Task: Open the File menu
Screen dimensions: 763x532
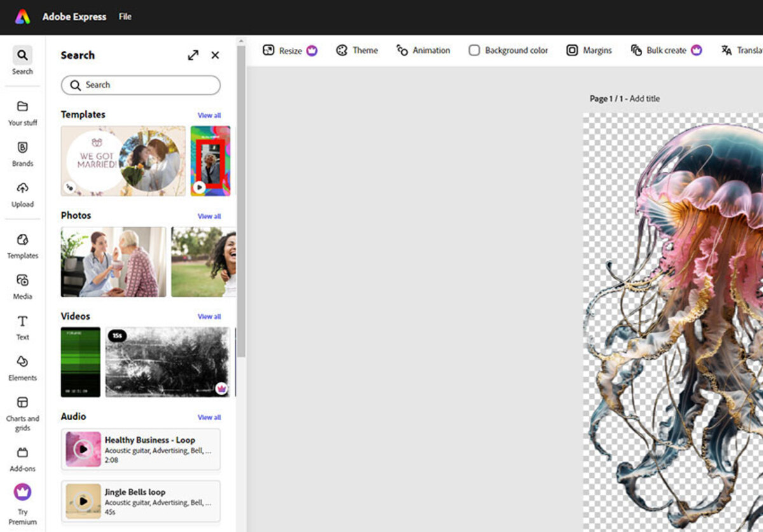Action: tap(125, 17)
